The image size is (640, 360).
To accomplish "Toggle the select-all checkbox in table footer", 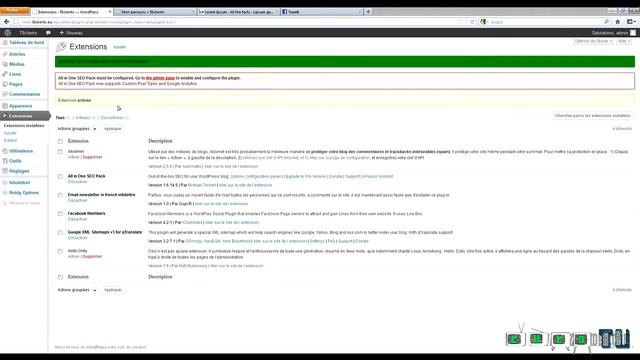I will pos(60,277).
